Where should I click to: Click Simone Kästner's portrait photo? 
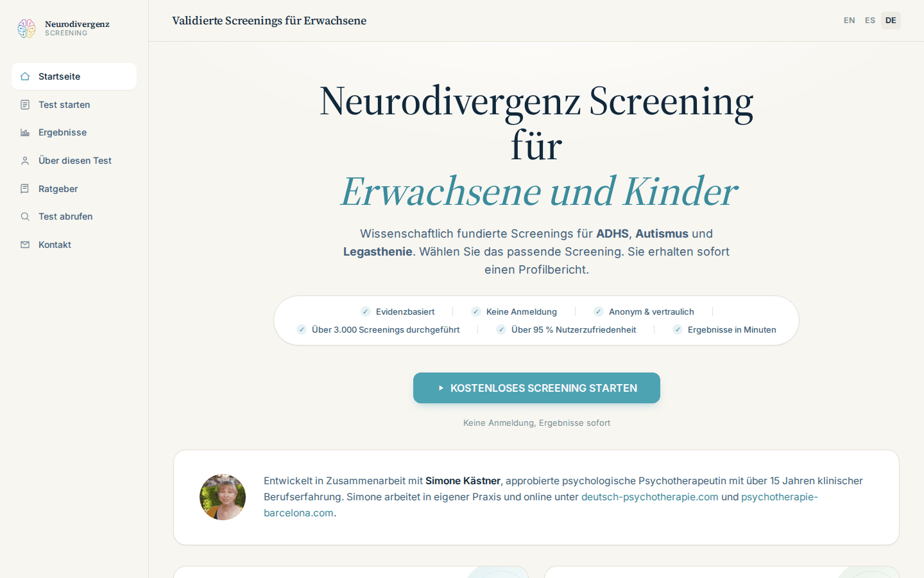click(x=223, y=497)
